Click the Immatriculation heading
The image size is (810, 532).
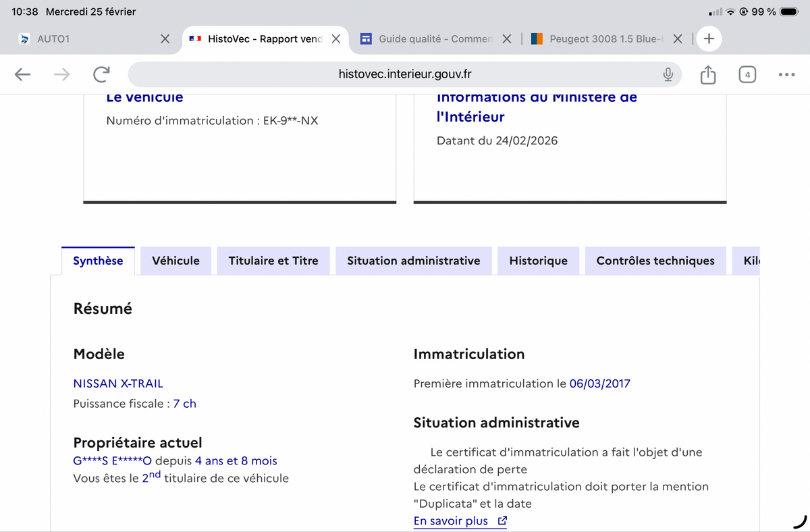(469, 354)
